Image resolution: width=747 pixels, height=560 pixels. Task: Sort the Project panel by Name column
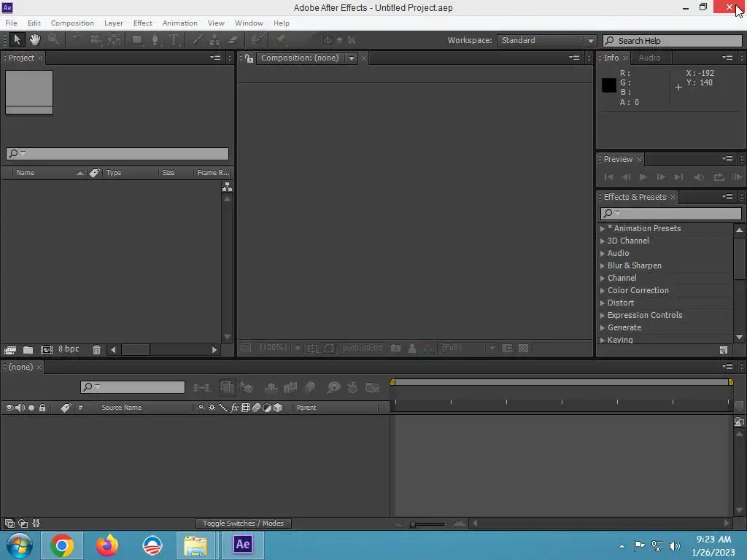point(26,173)
